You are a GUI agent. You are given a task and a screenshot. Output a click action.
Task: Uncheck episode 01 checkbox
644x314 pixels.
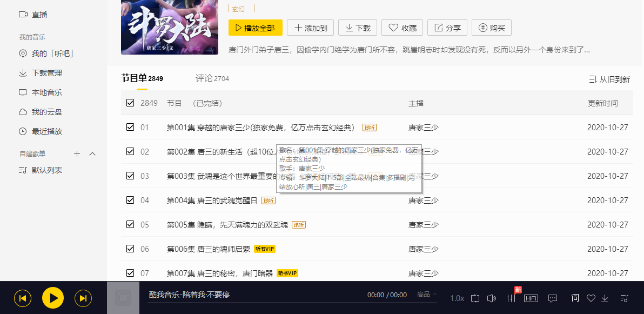(x=130, y=127)
